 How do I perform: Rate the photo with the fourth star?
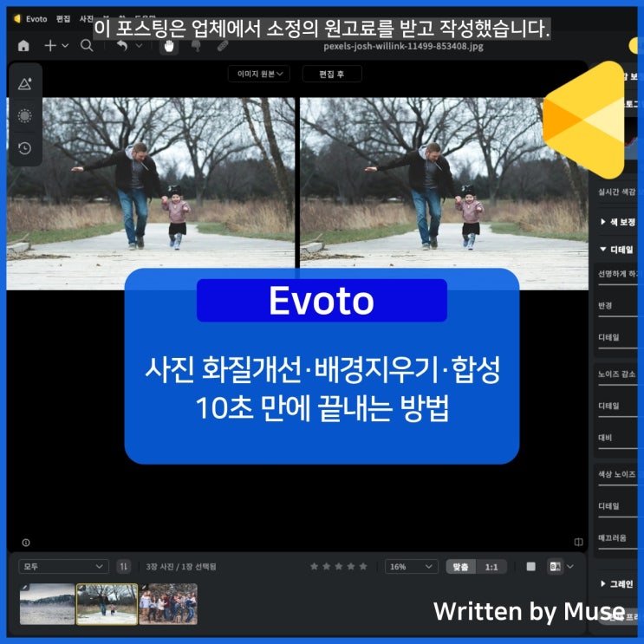click(351, 566)
